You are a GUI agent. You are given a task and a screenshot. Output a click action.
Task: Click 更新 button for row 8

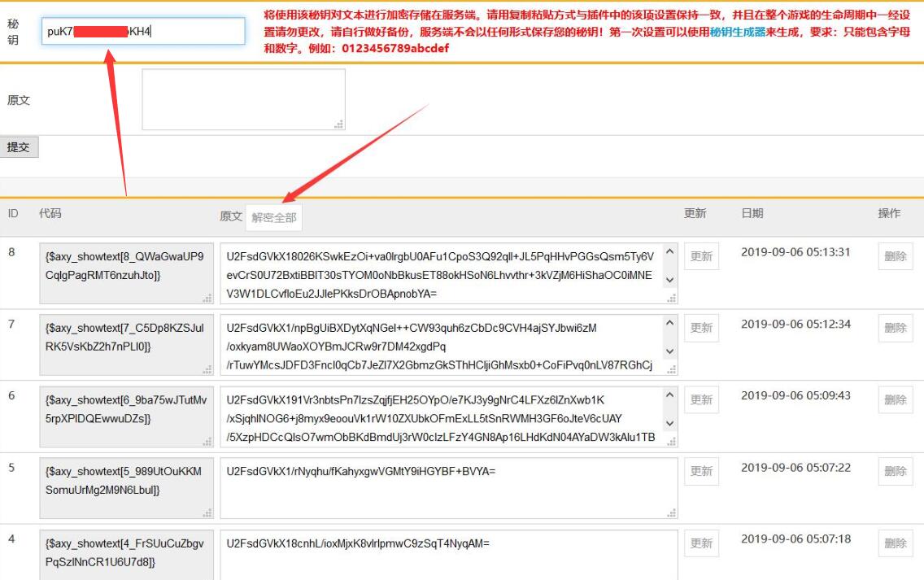tap(701, 256)
